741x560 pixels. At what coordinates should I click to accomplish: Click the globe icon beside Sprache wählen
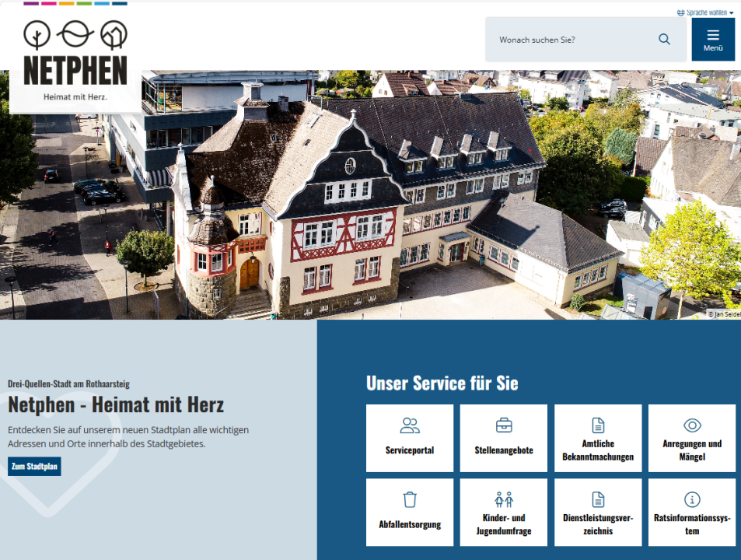[x=680, y=12]
